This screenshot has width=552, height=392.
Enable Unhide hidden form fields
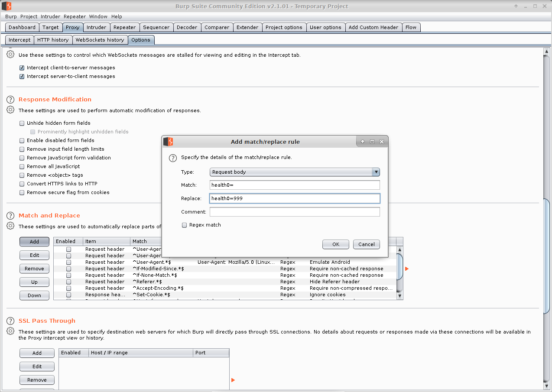[22, 123]
